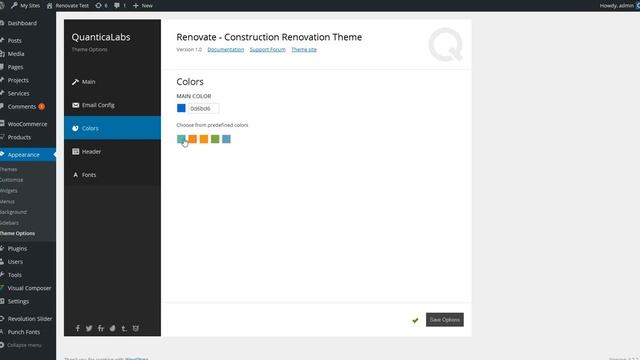Open the Customize submenu entry
This screenshot has width=640, height=360.
tap(11, 180)
